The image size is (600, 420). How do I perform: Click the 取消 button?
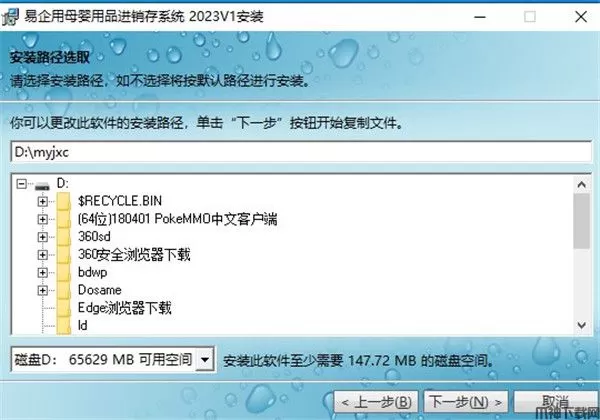point(556,402)
